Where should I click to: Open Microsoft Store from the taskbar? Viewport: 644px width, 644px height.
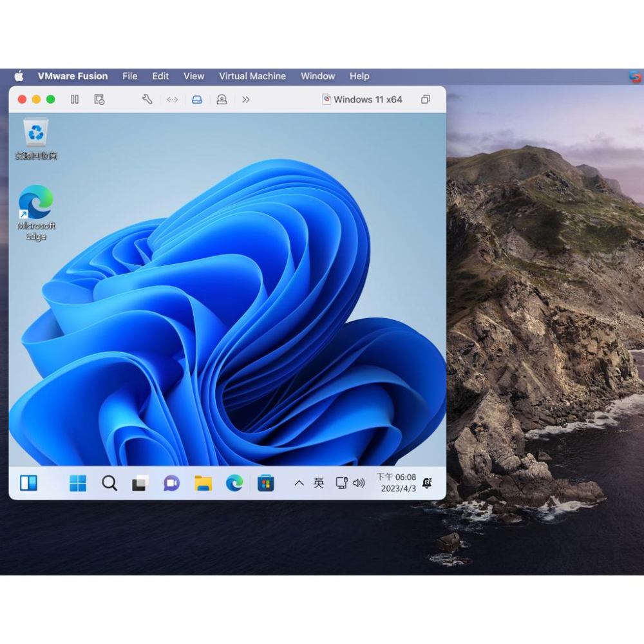coord(266,483)
